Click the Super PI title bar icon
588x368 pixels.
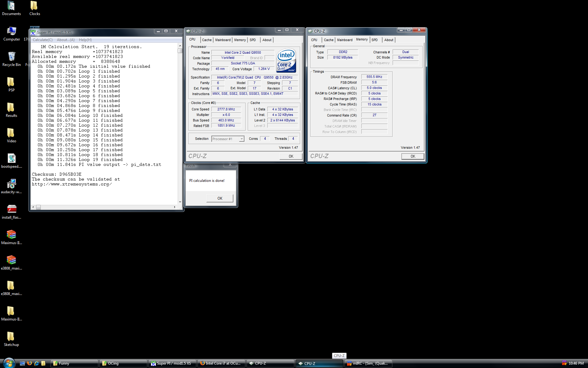click(x=33, y=32)
